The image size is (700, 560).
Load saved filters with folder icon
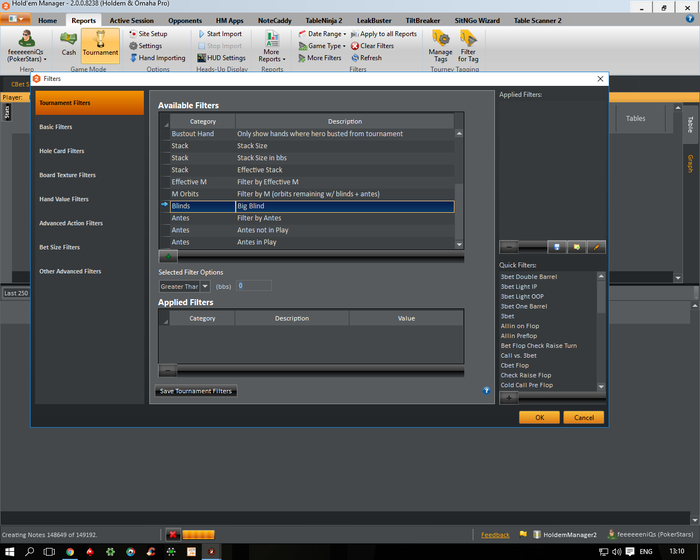(x=576, y=247)
